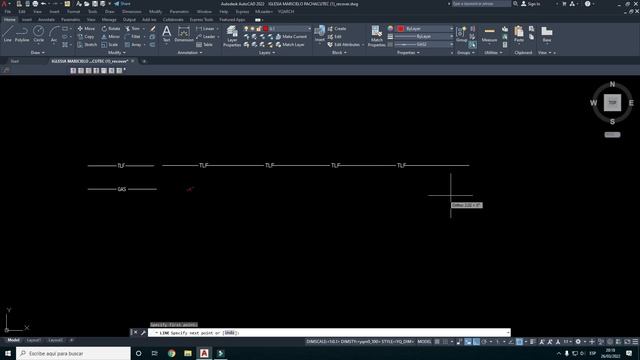The image size is (640, 360).
Task: Select the Text annotation tool
Action: point(167,34)
